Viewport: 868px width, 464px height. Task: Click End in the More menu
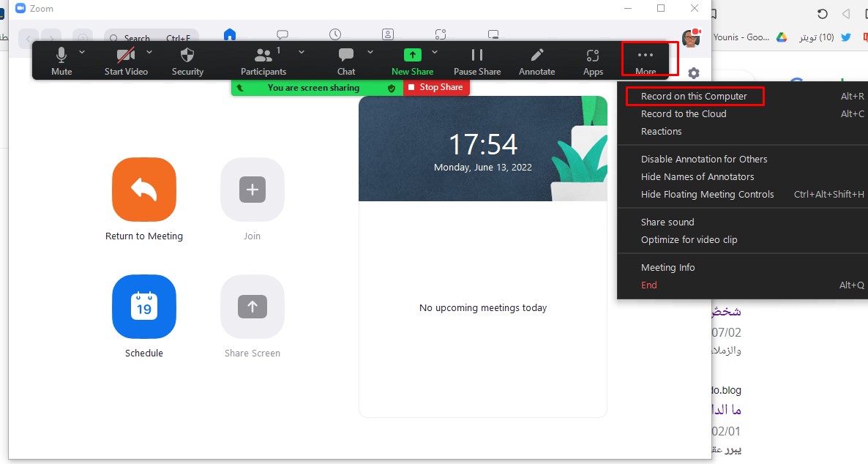coord(649,285)
